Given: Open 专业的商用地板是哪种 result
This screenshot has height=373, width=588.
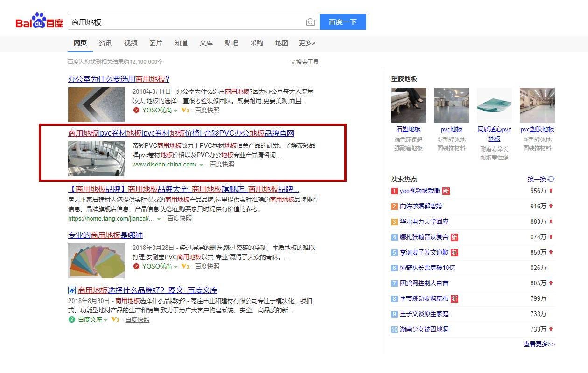Looking at the screenshot, I should click(105, 235).
